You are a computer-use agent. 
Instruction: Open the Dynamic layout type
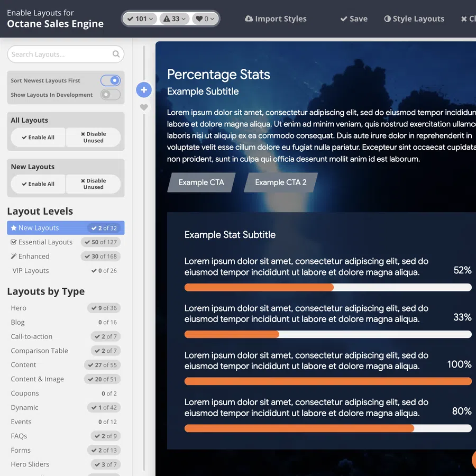tap(24, 407)
